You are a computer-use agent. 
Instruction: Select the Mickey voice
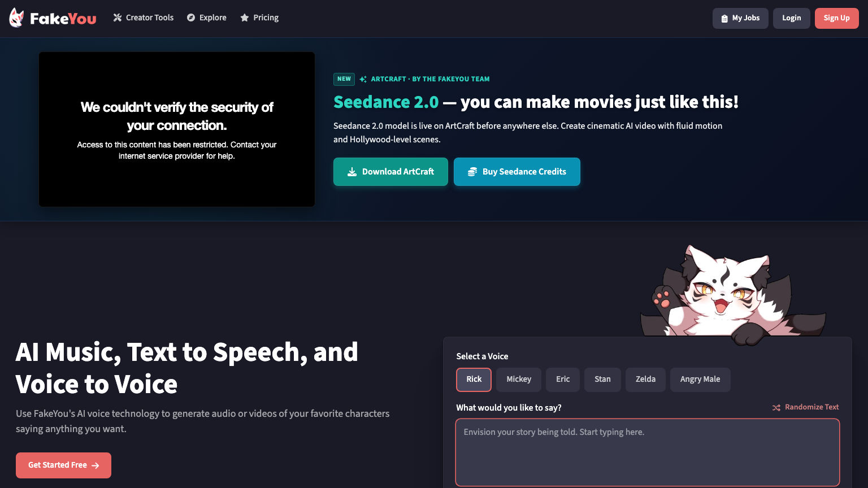(519, 380)
